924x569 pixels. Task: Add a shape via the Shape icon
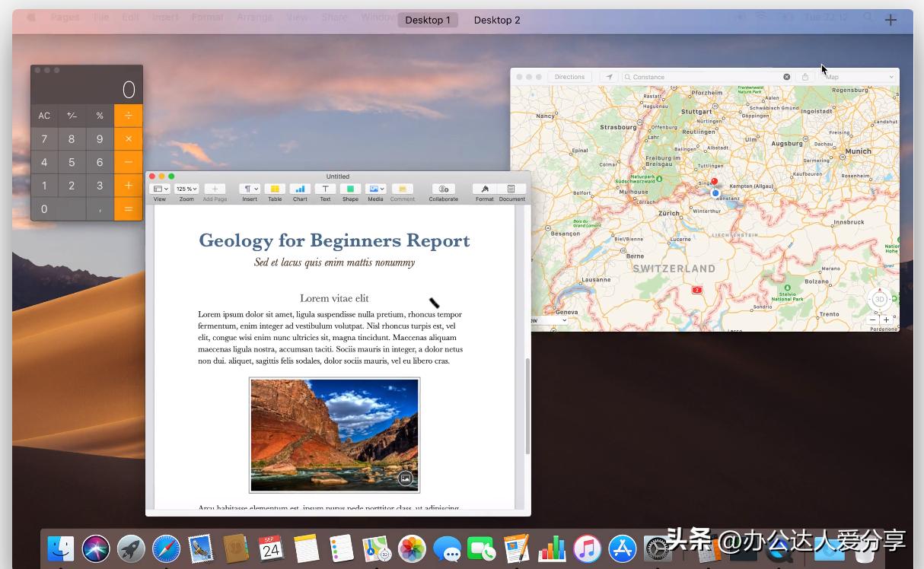tap(350, 189)
